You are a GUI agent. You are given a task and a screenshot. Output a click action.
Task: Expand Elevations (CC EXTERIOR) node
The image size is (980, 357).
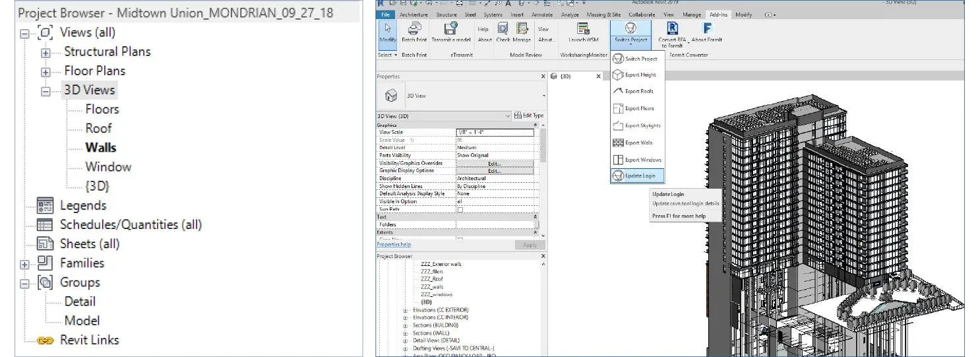[406, 310]
